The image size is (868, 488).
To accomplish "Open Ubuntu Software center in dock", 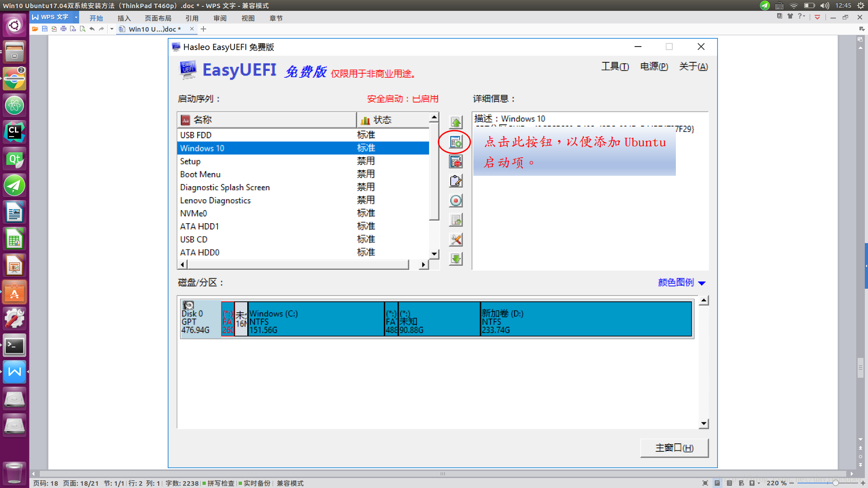I will tap(14, 292).
